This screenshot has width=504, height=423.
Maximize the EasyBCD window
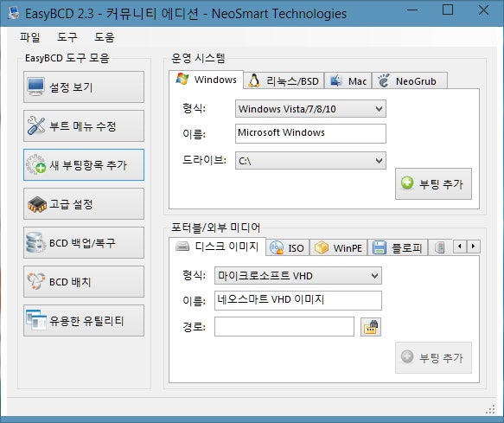pos(448,10)
